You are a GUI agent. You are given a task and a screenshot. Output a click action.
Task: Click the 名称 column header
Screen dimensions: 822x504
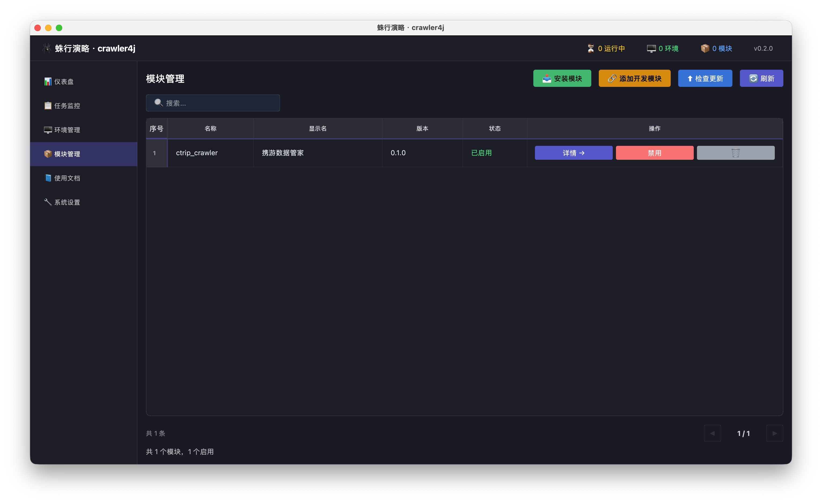(211, 129)
